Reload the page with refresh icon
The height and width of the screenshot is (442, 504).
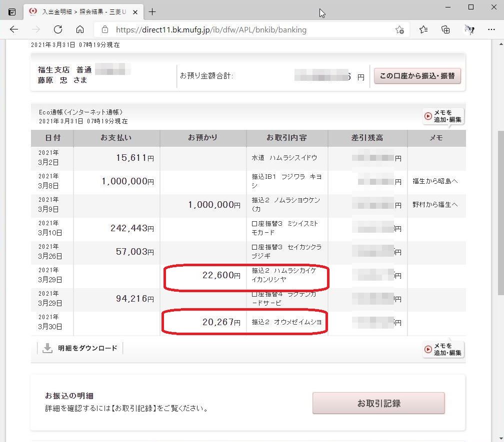coord(58,29)
